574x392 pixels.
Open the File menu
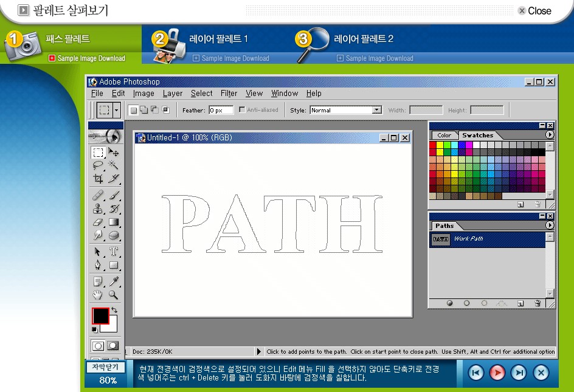97,94
